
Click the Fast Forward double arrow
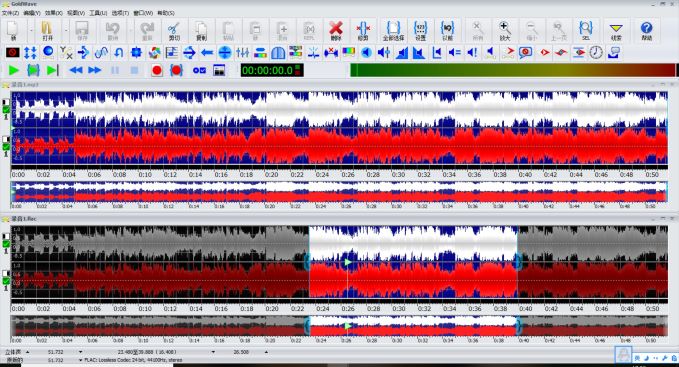tap(94, 70)
